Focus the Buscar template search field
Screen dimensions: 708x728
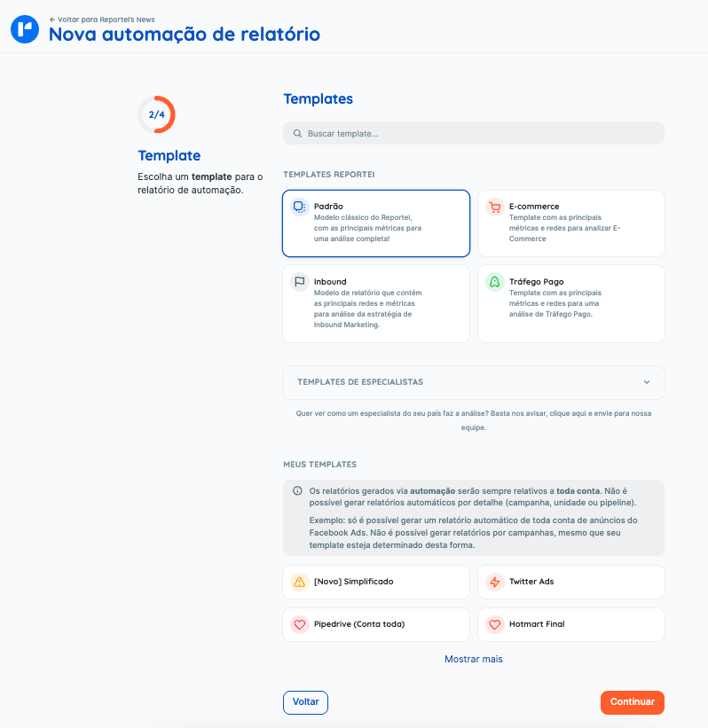(x=474, y=134)
